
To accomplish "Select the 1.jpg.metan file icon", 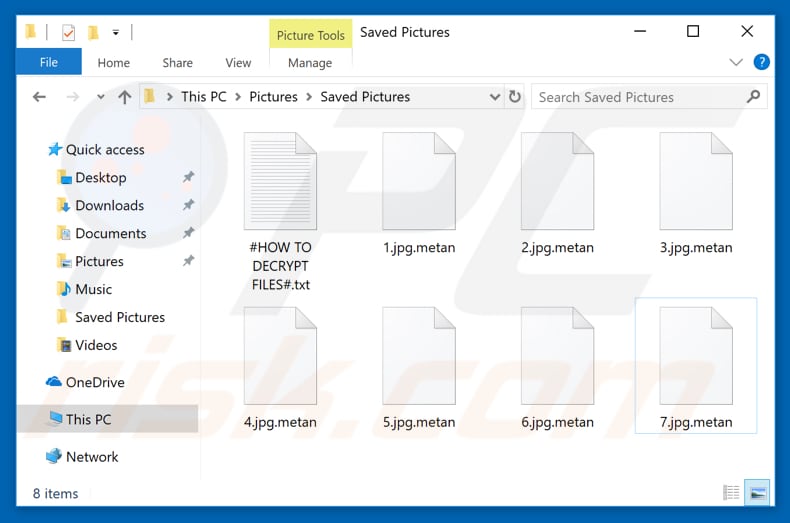I will (419, 181).
